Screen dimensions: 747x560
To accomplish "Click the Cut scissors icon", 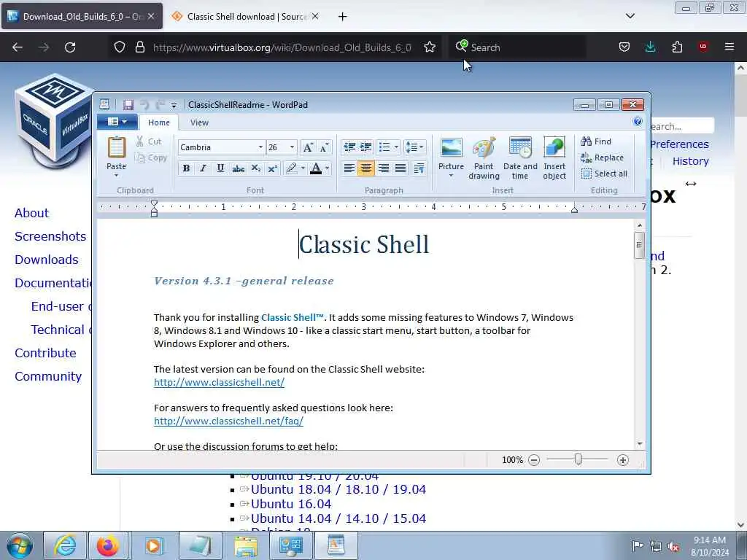I will click(140, 141).
